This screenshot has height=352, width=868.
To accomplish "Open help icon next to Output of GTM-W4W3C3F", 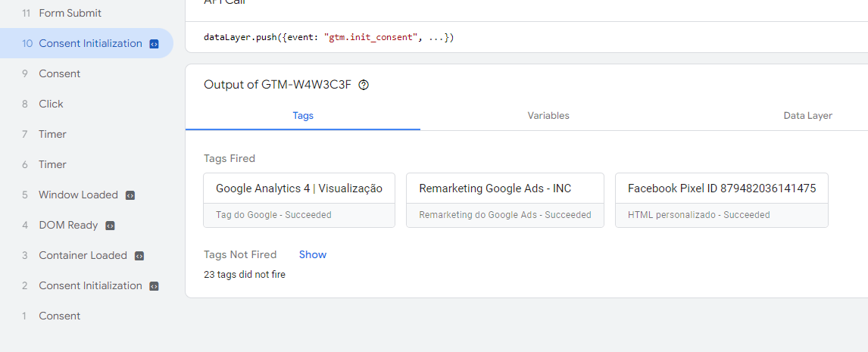I will [x=364, y=86].
